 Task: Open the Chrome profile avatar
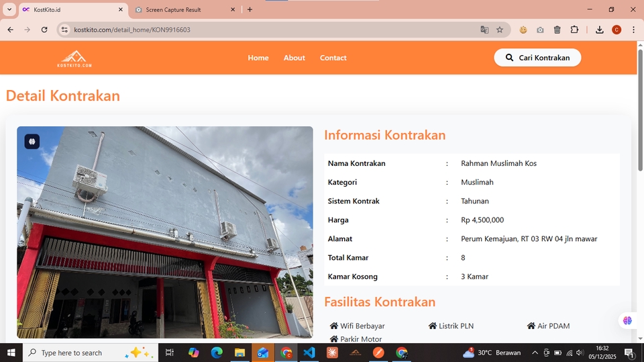(616, 30)
